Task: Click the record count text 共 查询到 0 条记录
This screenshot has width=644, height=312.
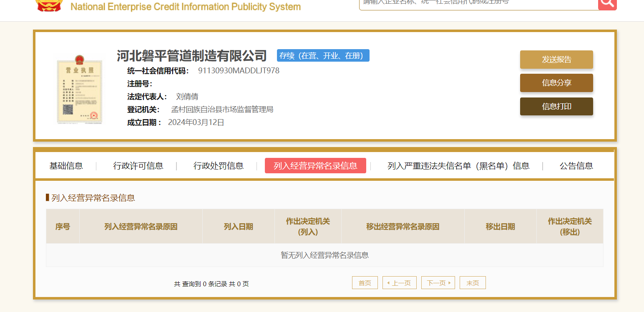Action: pos(200,284)
